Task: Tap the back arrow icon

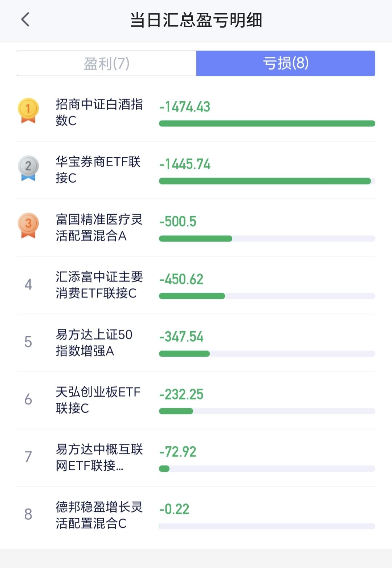Action: click(25, 20)
